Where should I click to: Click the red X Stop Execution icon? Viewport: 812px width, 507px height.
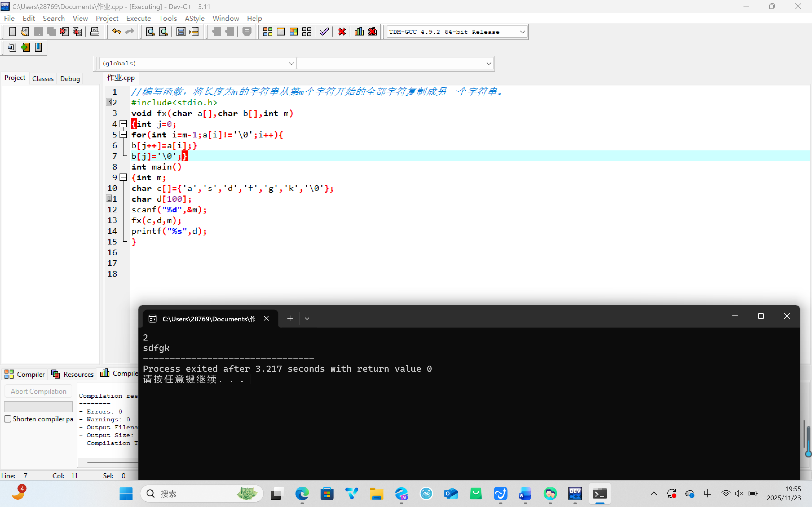(342, 32)
